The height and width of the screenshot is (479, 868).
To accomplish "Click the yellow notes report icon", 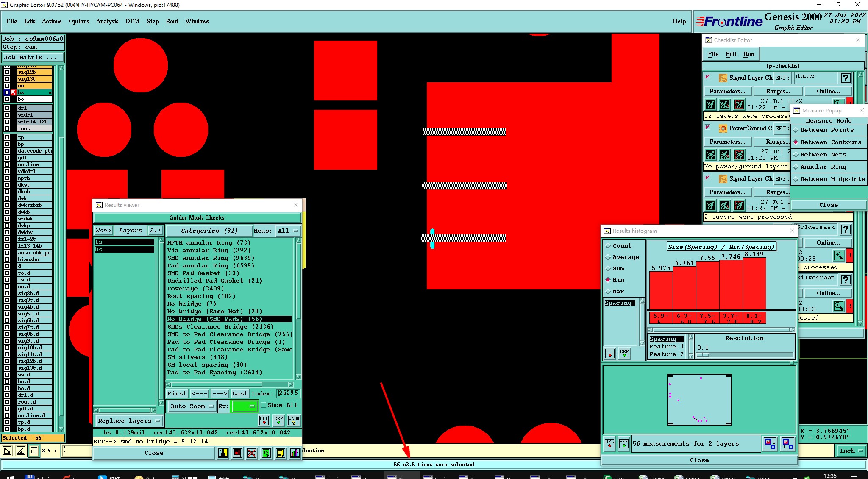I will click(280, 453).
